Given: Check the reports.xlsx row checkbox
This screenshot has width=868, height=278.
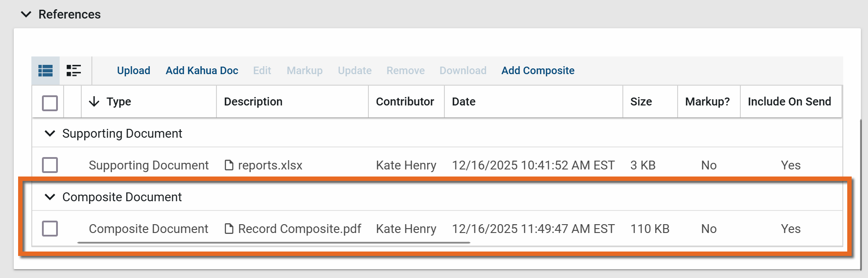Looking at the screenshot, I should [50, 165].
